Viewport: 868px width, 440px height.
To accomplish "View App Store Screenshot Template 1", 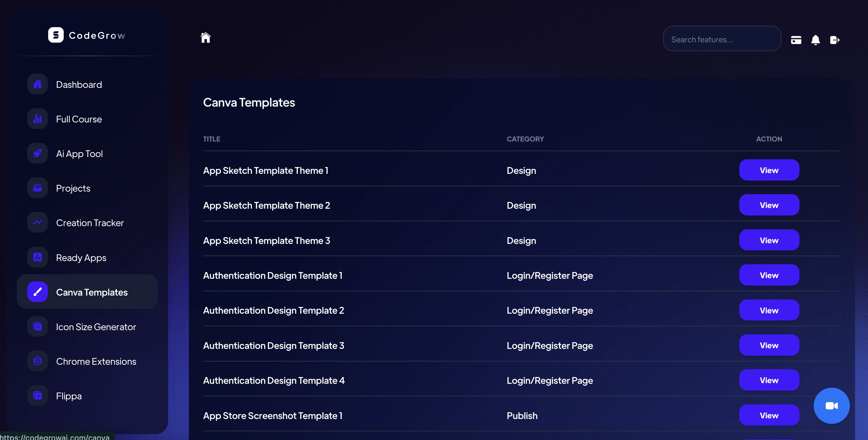I will [769, 415].
